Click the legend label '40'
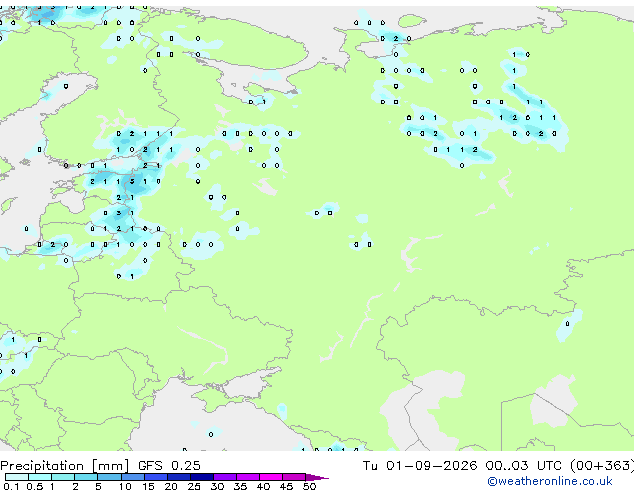This screenshot has height=490, width=634. [x=263, y=486]
